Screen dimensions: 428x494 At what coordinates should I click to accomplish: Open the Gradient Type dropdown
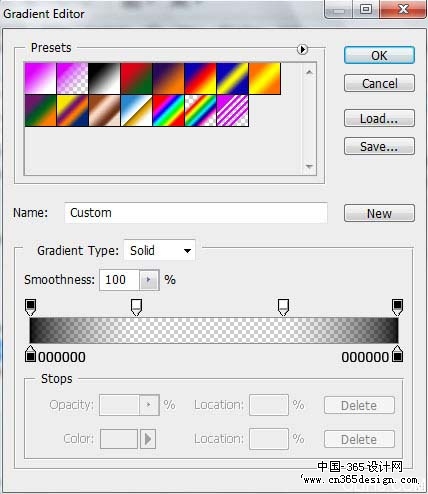[x=160, y=250]
